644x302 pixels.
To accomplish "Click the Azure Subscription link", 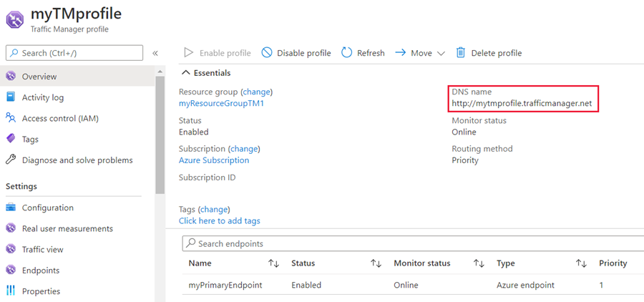I will (214, 160).
